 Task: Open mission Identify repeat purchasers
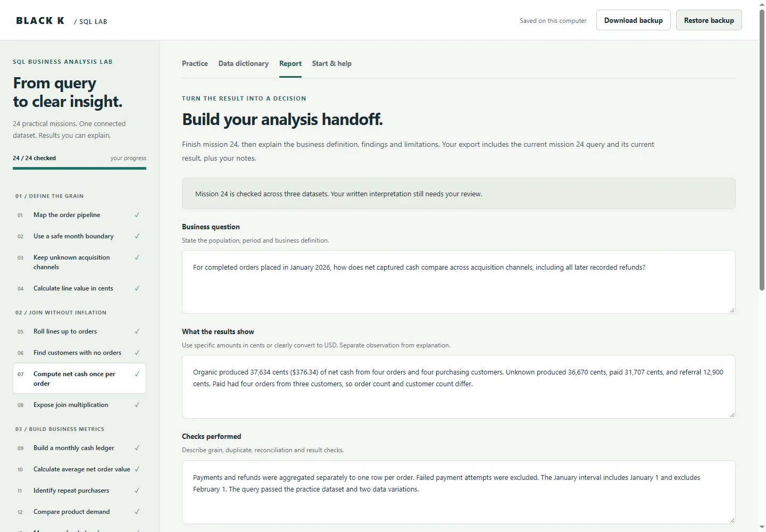[79, 491]
